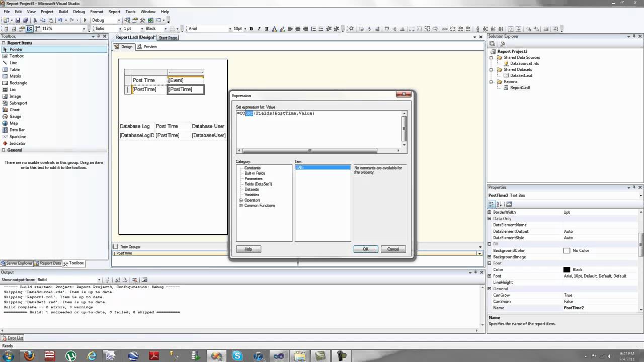
Task: Switch to the Preview tab
Action: tap(147, 47)
